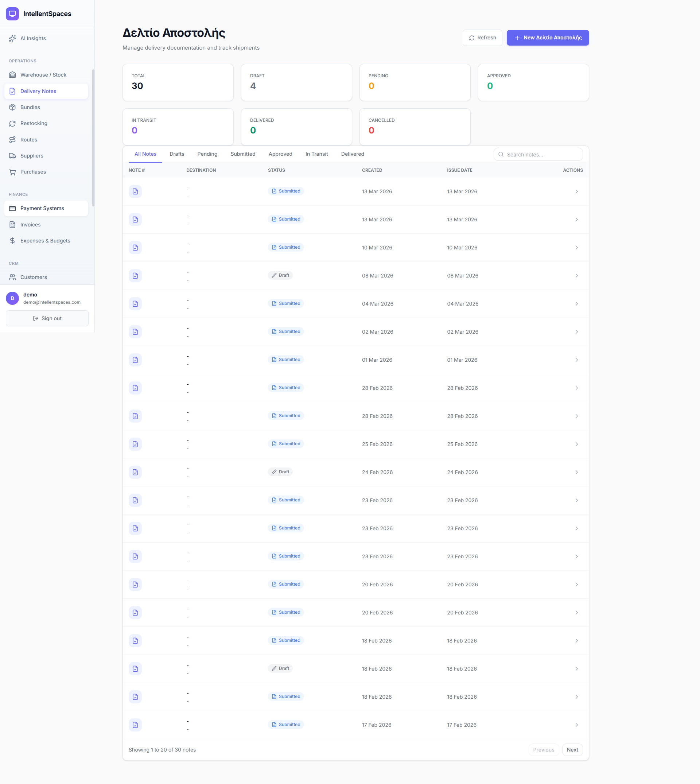Click note icon in 01 Mar 2026 row

[135, 360]
